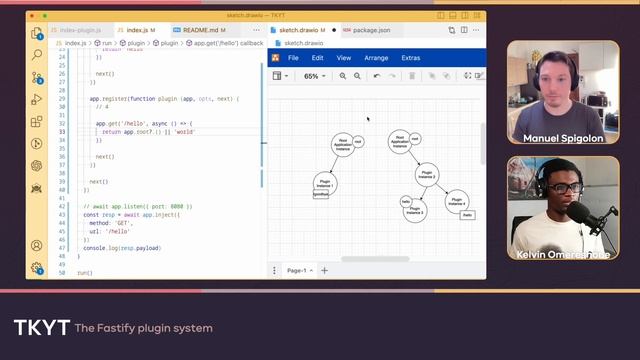Select the Plugin Instance 2 circle

pos(427,175)
